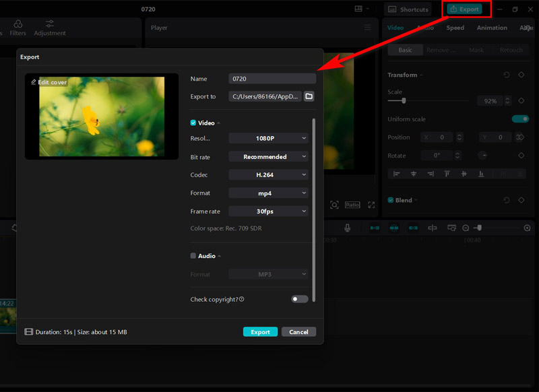The image size is (539, 392).
Task: Add keyframe diamond for Transform
Action: pyautogui.click(x=521, y=75)
